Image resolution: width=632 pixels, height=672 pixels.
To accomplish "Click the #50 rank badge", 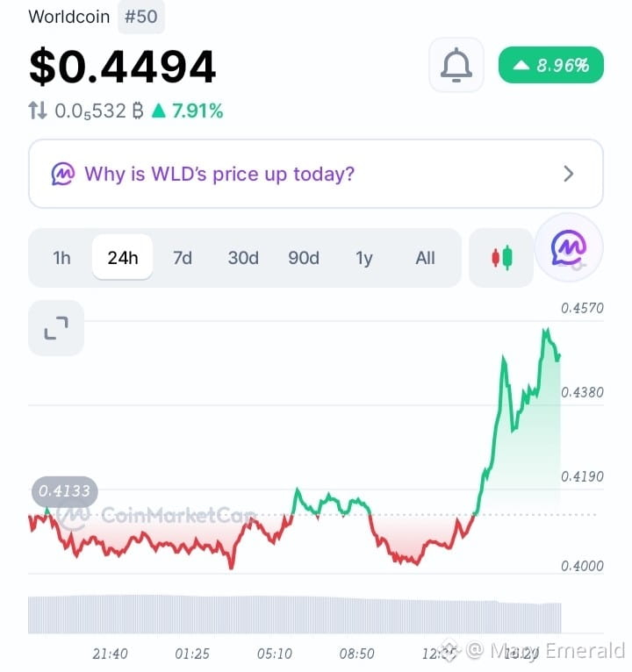I will coord(141,17).
